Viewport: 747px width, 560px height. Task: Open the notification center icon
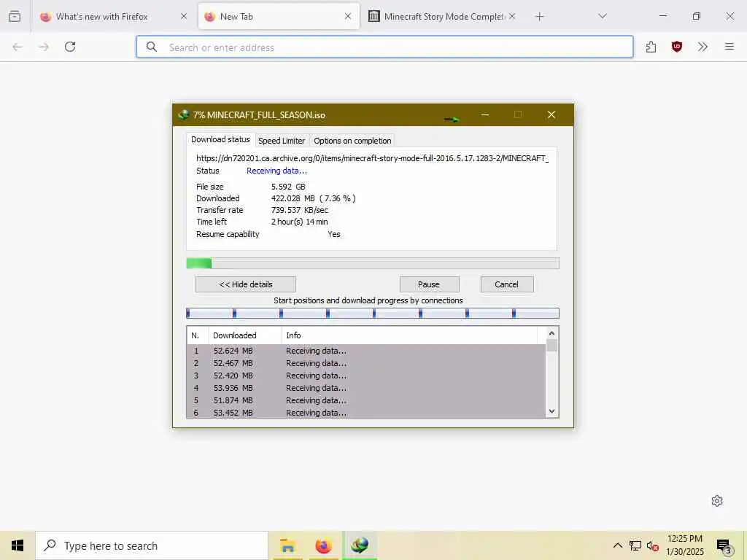(724, 546)
